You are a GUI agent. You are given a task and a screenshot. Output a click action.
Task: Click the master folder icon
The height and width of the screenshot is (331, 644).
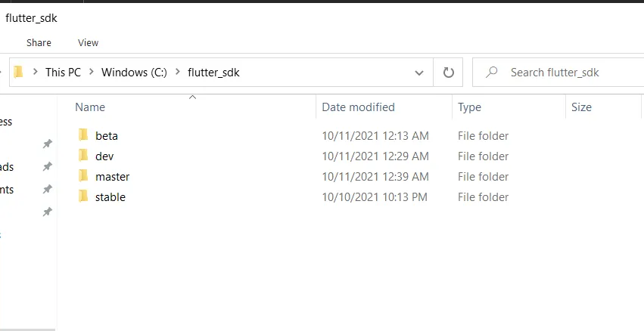click(83, 177)
